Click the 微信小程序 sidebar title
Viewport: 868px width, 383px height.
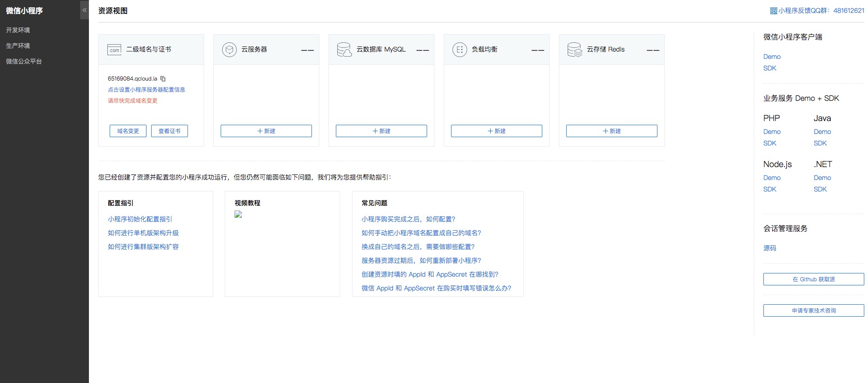[24, 11]
